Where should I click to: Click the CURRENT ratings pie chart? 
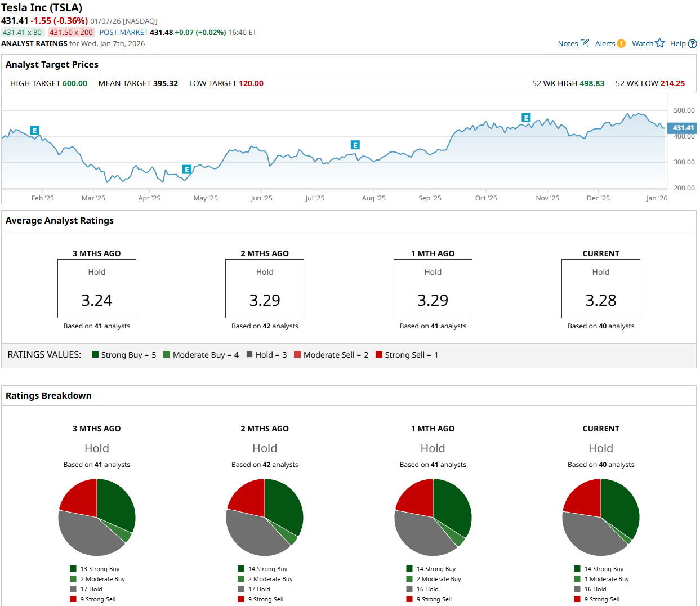pos(601,517)
